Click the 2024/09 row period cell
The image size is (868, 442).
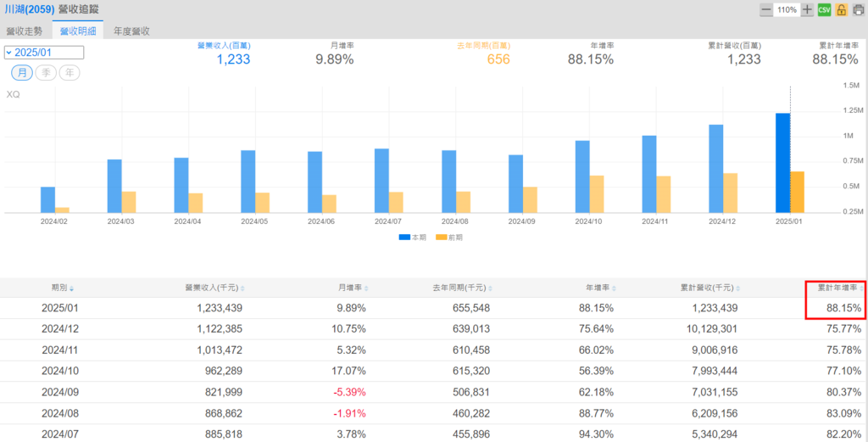(60, 392)
